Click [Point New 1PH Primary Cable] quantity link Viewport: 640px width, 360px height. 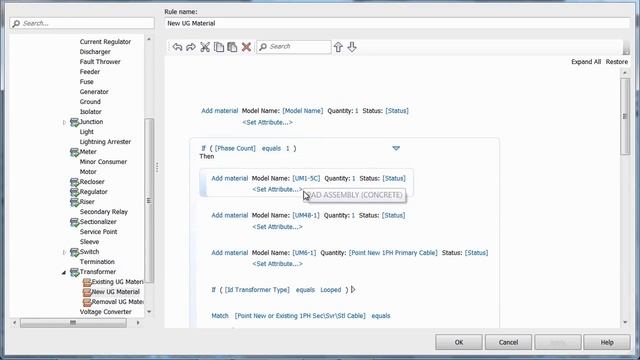pos(393,253)
